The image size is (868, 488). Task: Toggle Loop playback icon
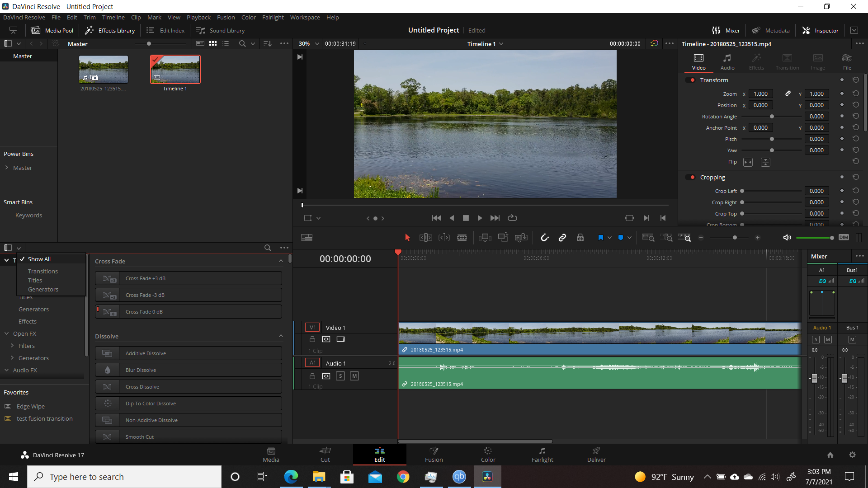click(x=512, y=218)
